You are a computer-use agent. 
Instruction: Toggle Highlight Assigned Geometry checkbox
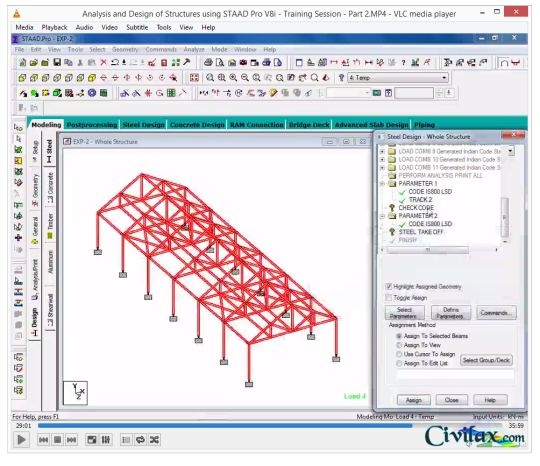pos(389,287)
